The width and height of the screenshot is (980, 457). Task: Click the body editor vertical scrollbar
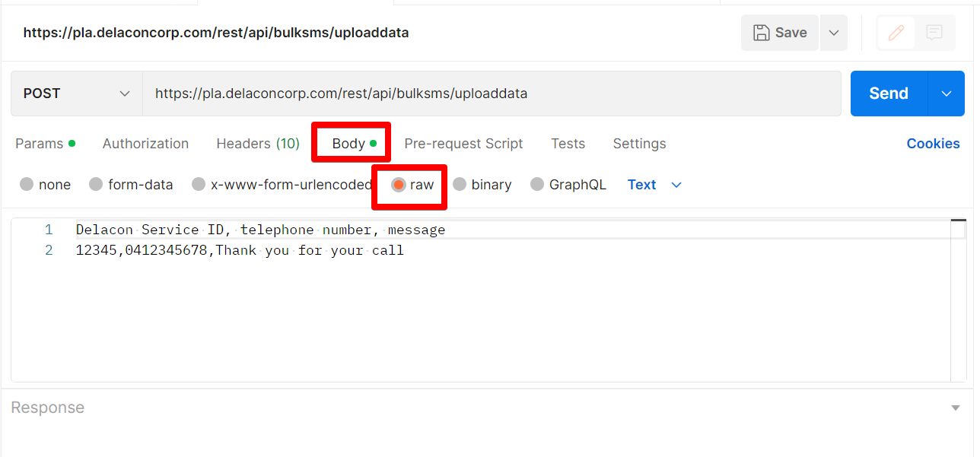(959, 300)
